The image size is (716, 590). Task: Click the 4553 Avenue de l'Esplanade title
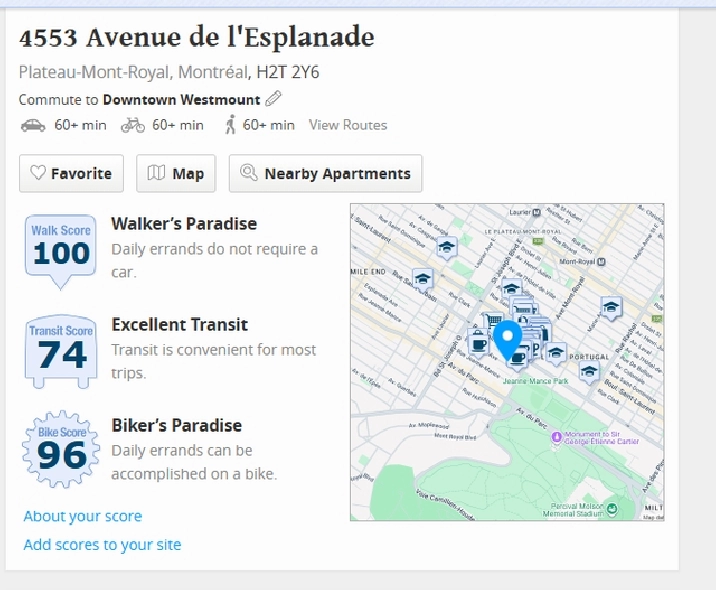[x=197, y=37]
